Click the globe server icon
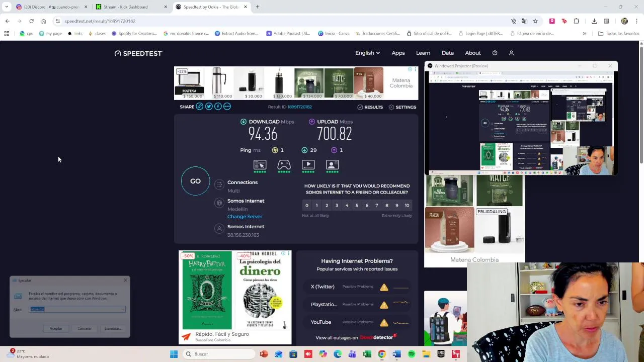 [x=219, y=203]
